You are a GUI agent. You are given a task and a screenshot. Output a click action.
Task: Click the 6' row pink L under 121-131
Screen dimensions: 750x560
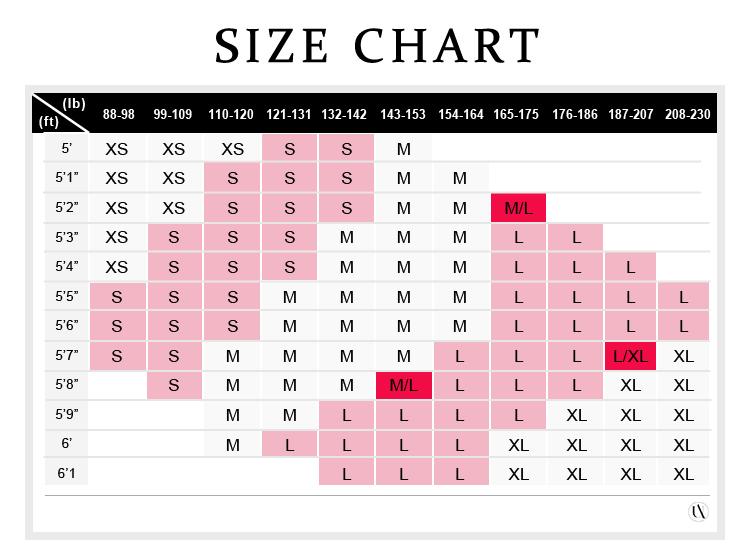coord(289,446)
